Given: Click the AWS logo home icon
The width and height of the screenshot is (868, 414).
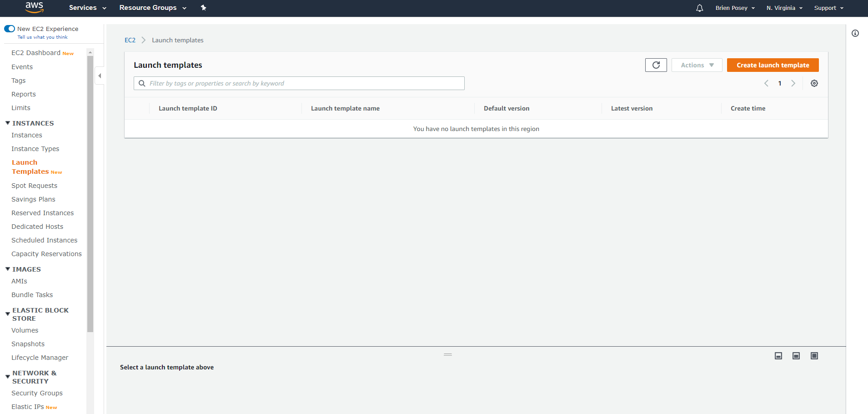Looking at the screenshot, I should coord(34,7).
